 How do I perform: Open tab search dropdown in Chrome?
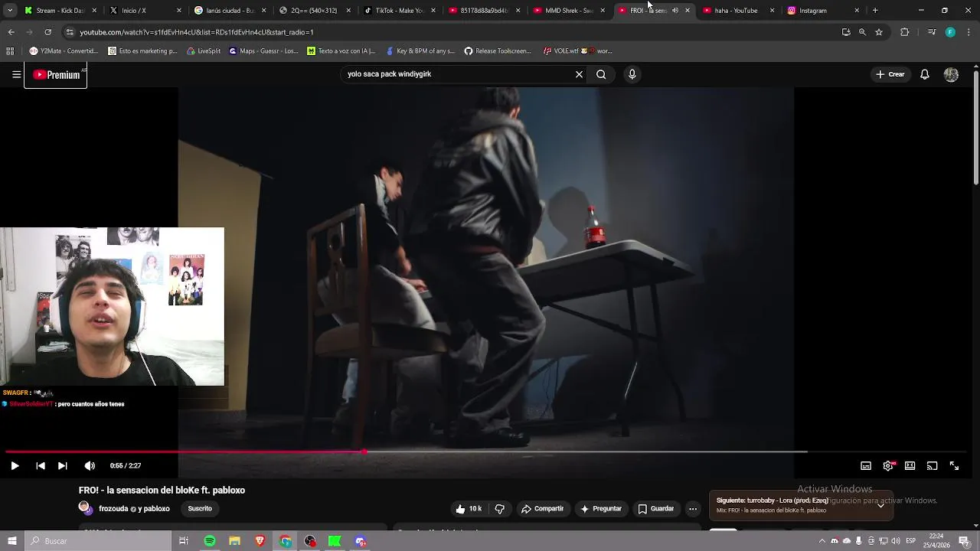(x=9, y=11)
